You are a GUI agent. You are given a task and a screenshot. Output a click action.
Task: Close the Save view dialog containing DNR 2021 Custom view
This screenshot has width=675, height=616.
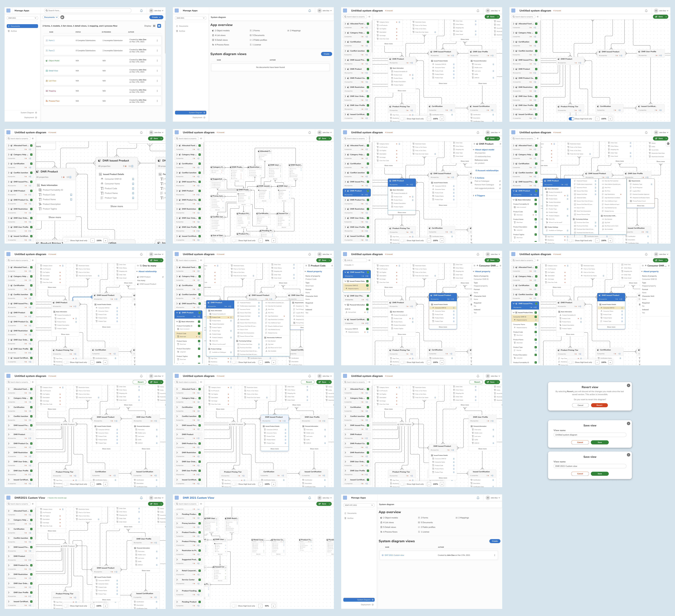[628, 455]
